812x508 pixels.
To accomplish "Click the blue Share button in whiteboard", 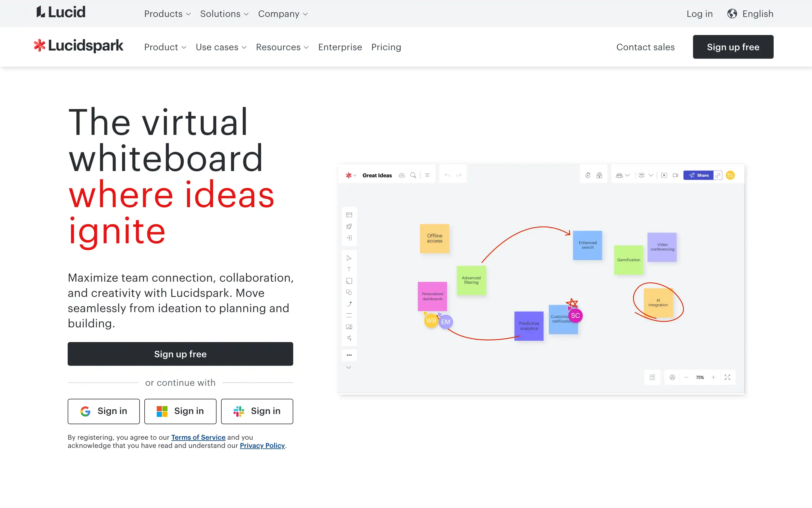I will [698, 175].
